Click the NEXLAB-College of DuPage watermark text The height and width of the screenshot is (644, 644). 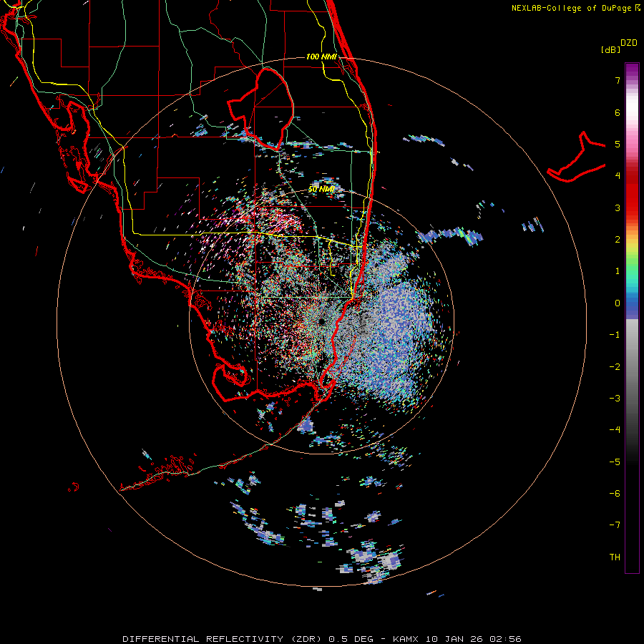pyautogui.click(x=572, y=8)
